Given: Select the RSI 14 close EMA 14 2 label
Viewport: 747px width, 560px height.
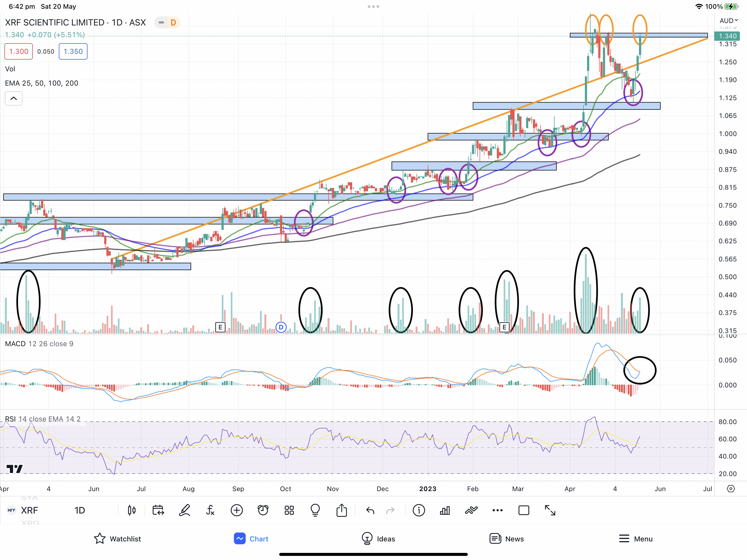Looking at the screenshot, I should pos(43,419).
